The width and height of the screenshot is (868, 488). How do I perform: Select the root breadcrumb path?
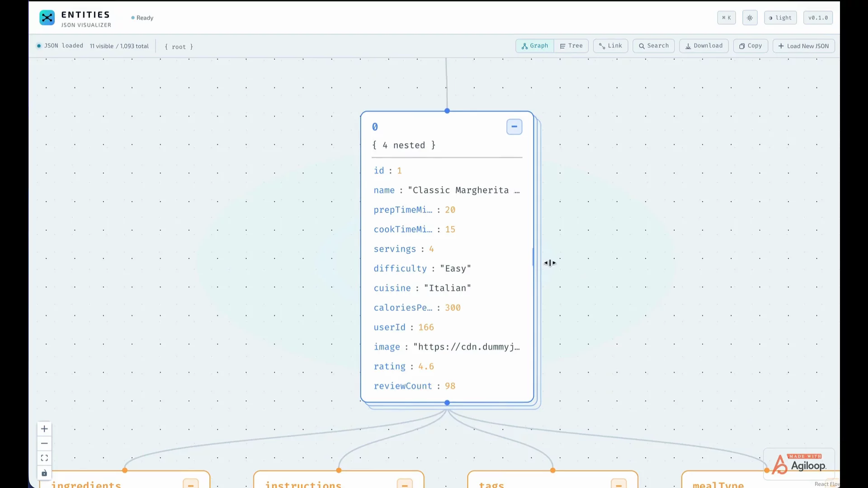coord(179,47)
